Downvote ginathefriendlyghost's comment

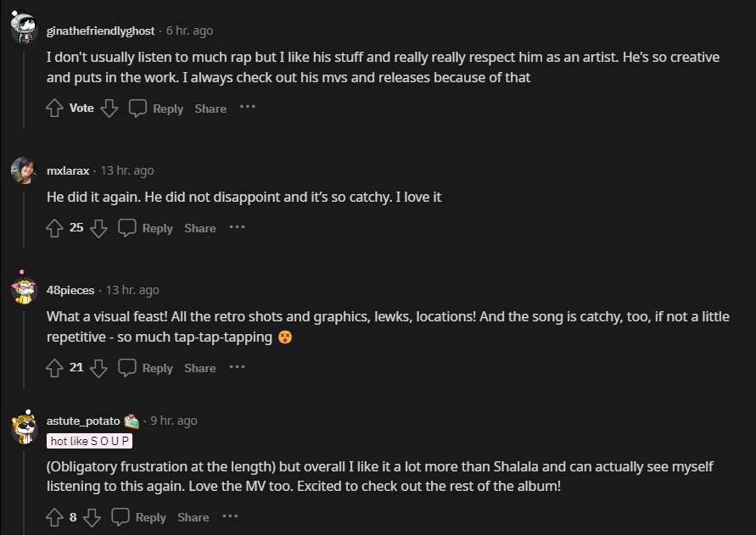click(x=109, y=109)
